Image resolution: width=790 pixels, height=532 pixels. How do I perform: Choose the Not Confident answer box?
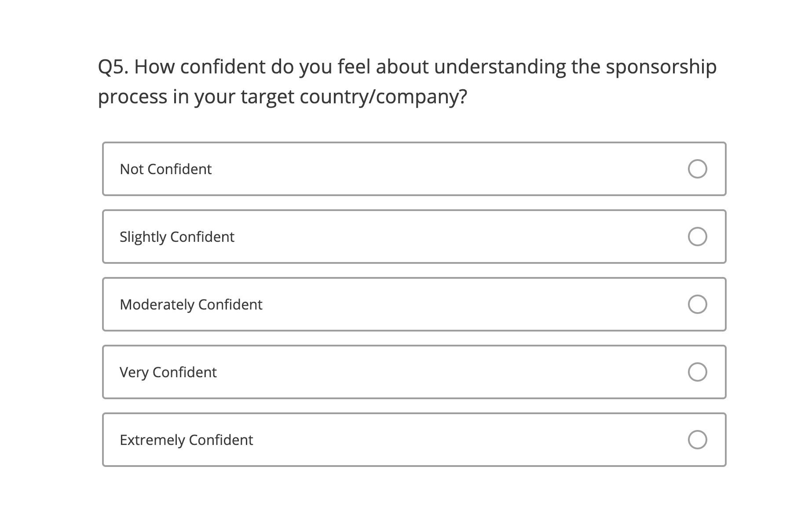[x=414, y=169]
